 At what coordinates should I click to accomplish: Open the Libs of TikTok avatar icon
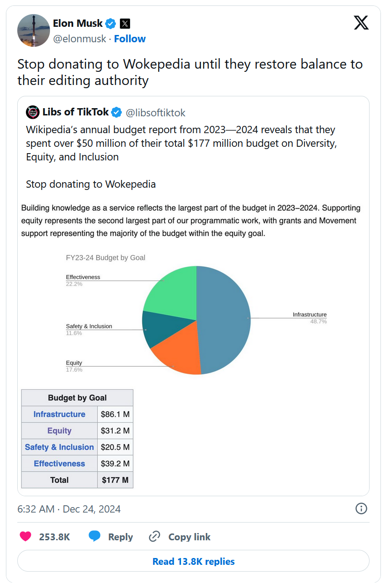point(33,112)
